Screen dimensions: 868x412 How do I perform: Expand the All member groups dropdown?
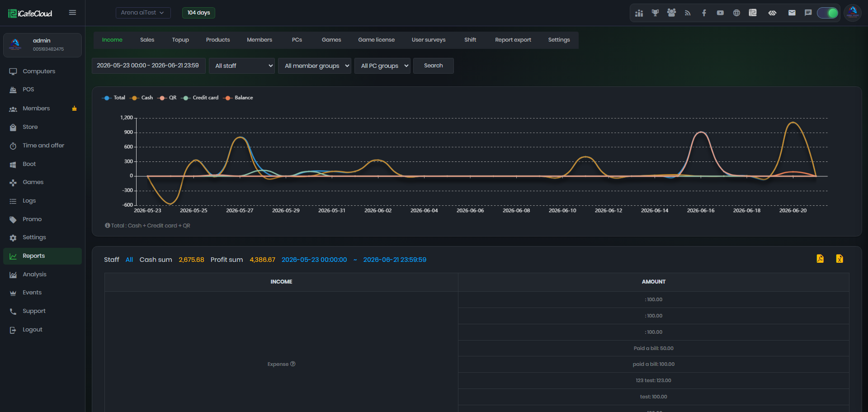[x=315, y=66]
